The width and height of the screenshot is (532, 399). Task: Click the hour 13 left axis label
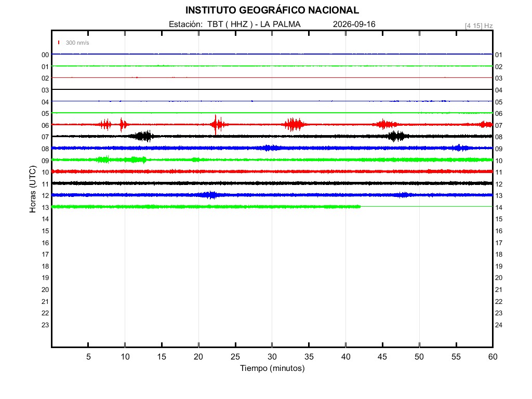click(45, 207)
